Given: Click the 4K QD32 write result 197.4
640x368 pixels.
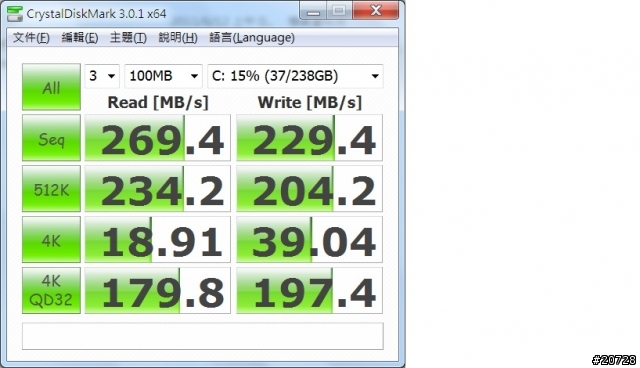Looking at the screenshot, I should 309,291.
